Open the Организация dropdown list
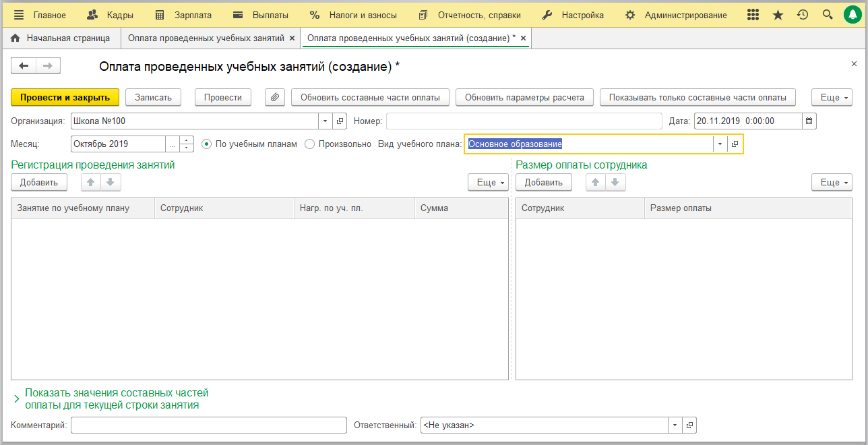868x445 pixels. (x=325, y=121)
